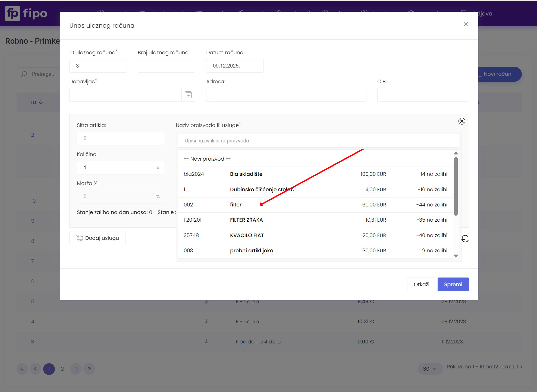Image resolution: width=537 pixels, height=392 pixels.
Task: Click the download icon in row 4
Action: (x=206, y=322)
